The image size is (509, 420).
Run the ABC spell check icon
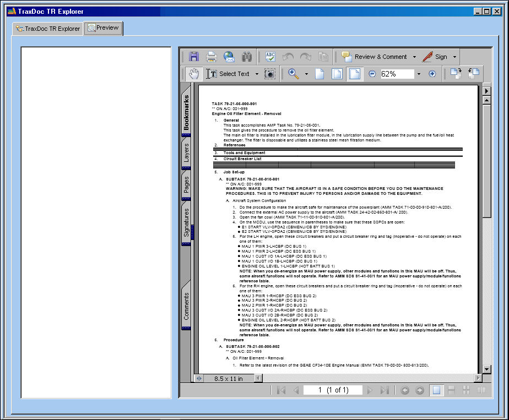(270, 57)
